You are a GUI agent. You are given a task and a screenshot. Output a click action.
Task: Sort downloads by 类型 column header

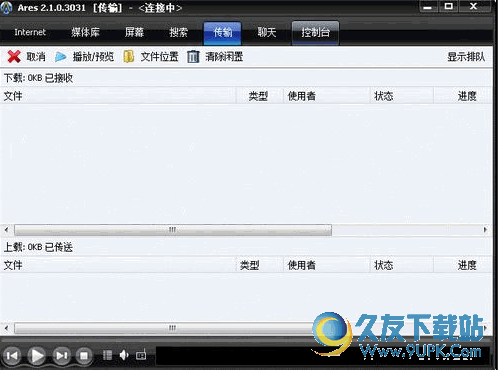[260, 96]
